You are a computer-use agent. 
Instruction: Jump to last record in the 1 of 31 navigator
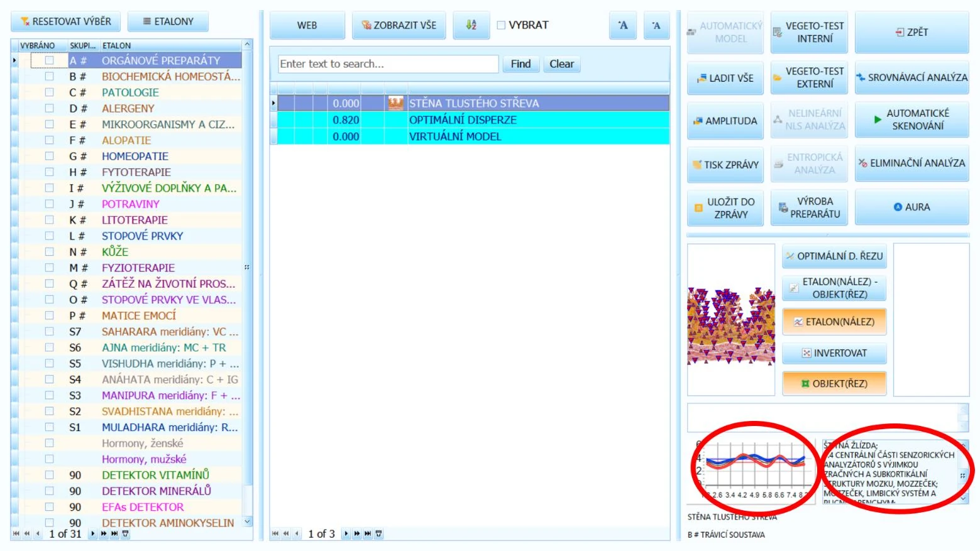click(114, 534)
